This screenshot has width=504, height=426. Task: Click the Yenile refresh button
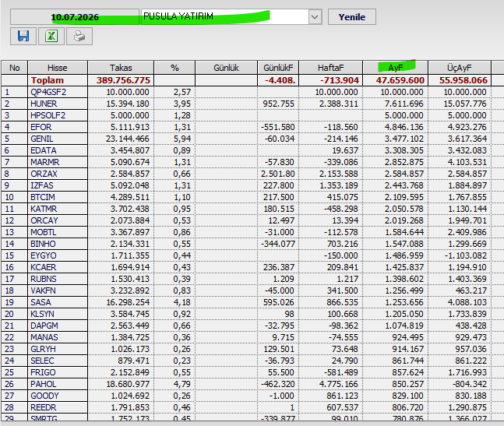[352, 16]
